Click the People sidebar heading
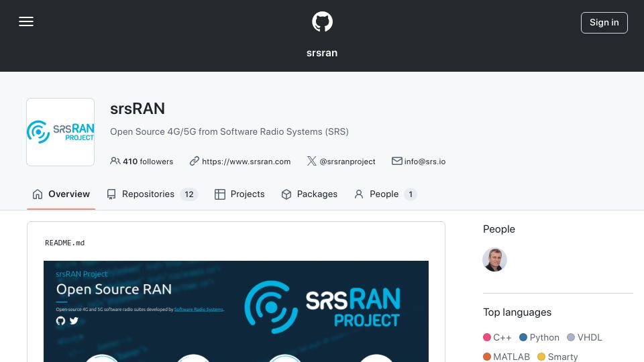The image size is (644, 362). [x=499, y=229]
